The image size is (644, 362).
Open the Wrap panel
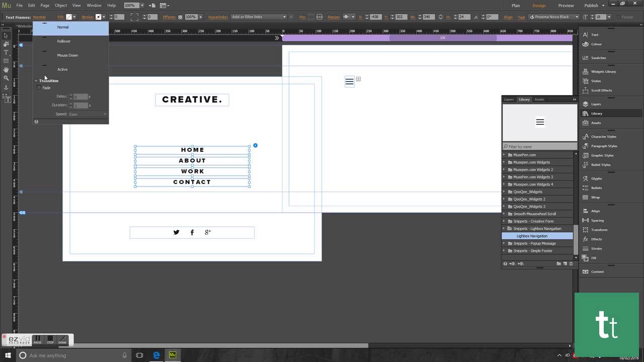[x=595, y=198]
